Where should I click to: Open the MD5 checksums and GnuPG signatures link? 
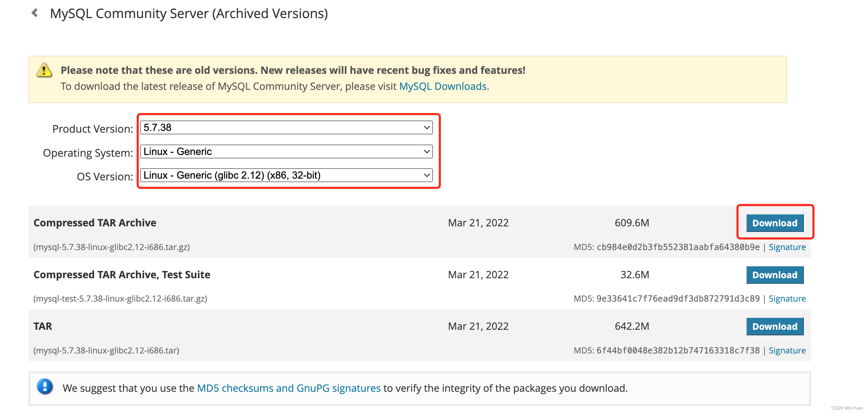pos(289,388)
